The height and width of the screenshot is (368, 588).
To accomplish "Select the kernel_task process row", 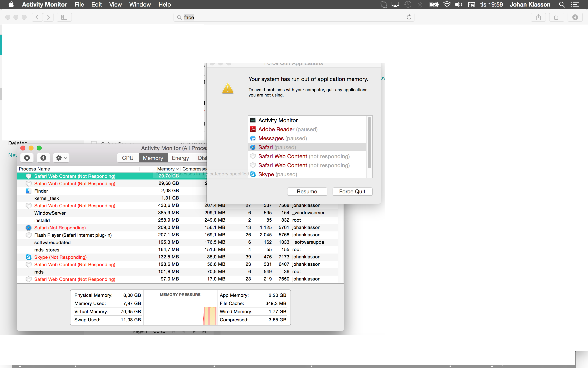I will pyautogui.click(x=112, y=198).
